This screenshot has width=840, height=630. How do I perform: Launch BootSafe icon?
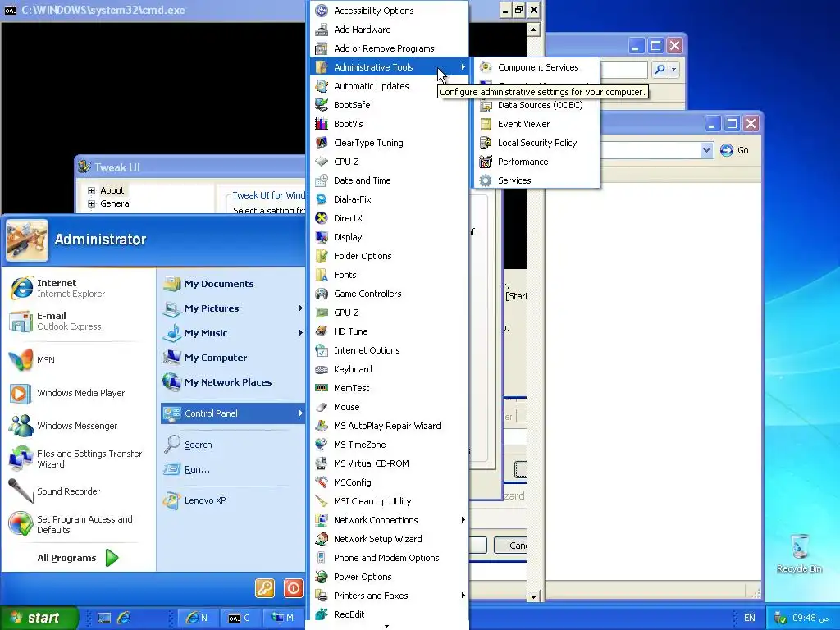pyautogui.click(x=322, y=105)
